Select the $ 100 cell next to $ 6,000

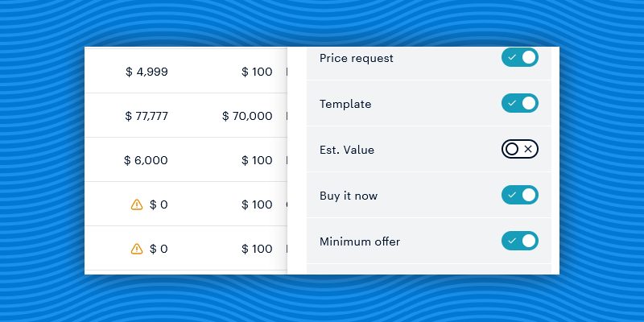point(257,160)
